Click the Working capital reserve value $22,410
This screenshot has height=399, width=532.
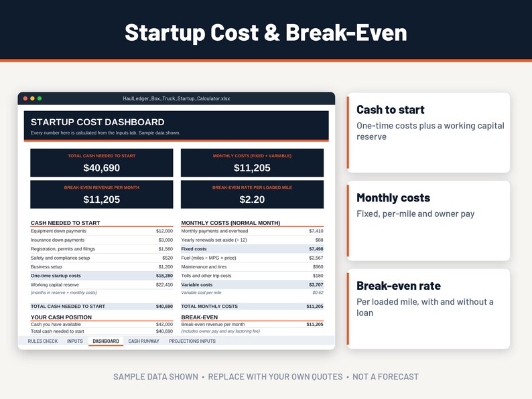point(164,285)
